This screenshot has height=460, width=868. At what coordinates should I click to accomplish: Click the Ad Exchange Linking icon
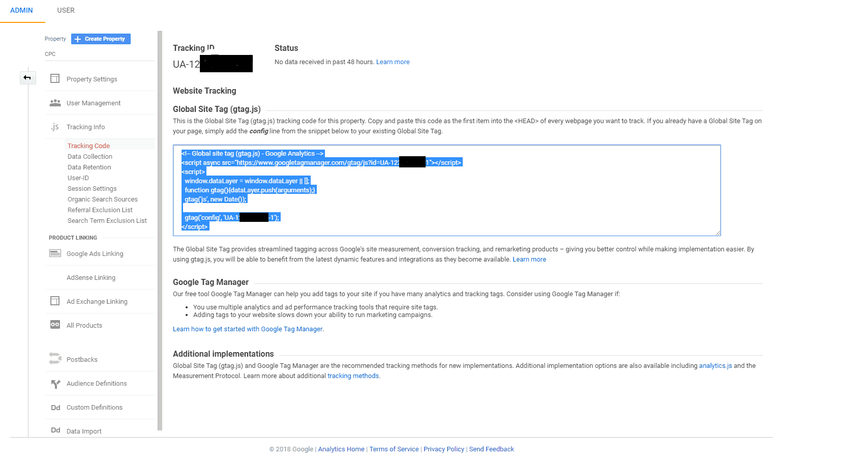(55, 301)
